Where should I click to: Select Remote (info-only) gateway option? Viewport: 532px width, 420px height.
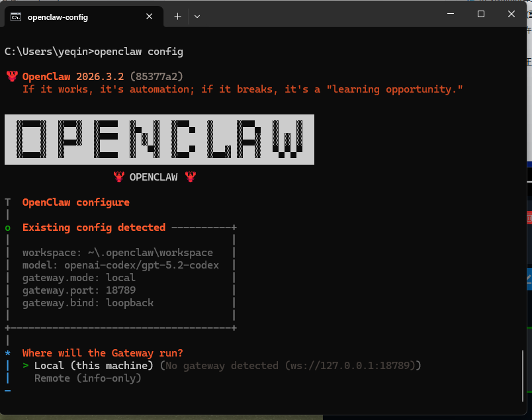tap(88, 378)
